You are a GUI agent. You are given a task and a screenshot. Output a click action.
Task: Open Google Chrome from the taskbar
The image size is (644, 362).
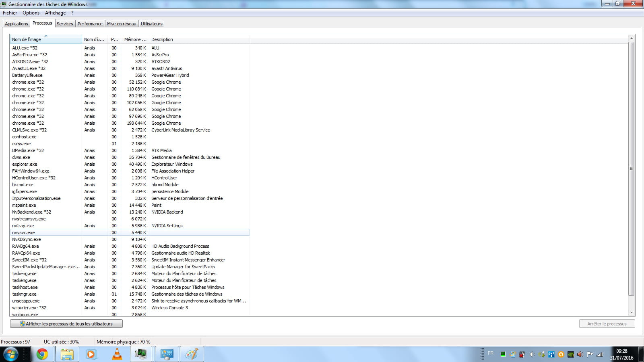(42, 354)
